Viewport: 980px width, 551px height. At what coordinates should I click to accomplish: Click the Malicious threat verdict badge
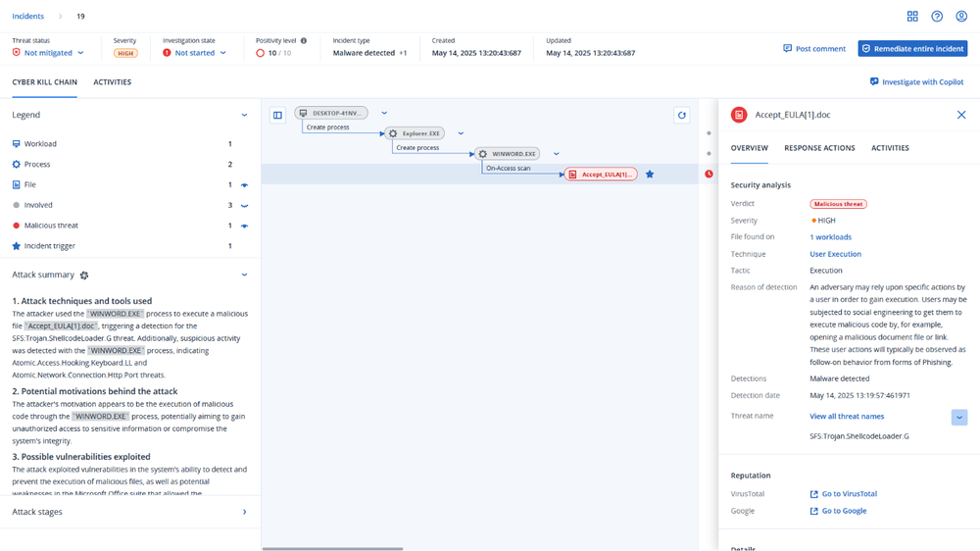[x=838, y=204]
